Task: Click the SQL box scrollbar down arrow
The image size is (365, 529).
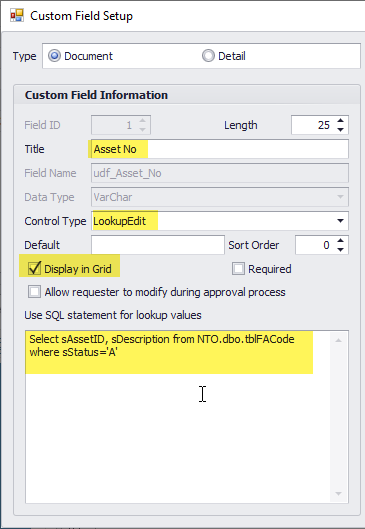Action: (339, 494)
